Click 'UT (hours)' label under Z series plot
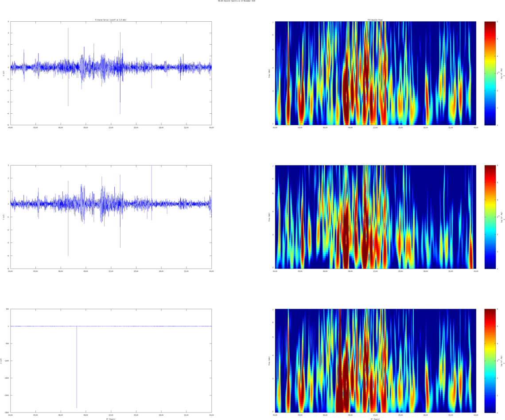This screenshot has width=505, height=420. tap(111, 419)
